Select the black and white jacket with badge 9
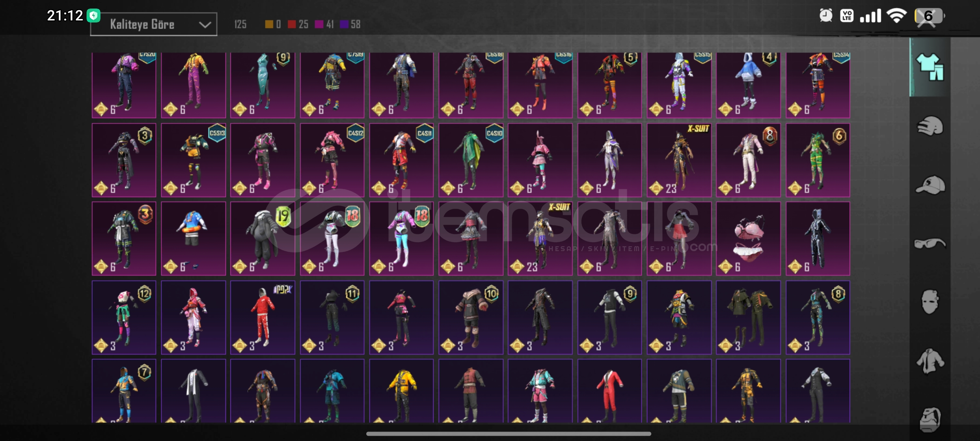980x441 pixels. click(609, 317)
